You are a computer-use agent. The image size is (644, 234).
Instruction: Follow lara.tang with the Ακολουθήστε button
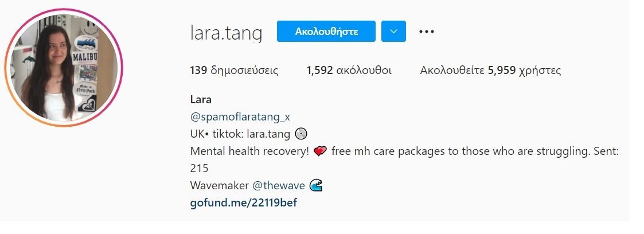(326, 31)
